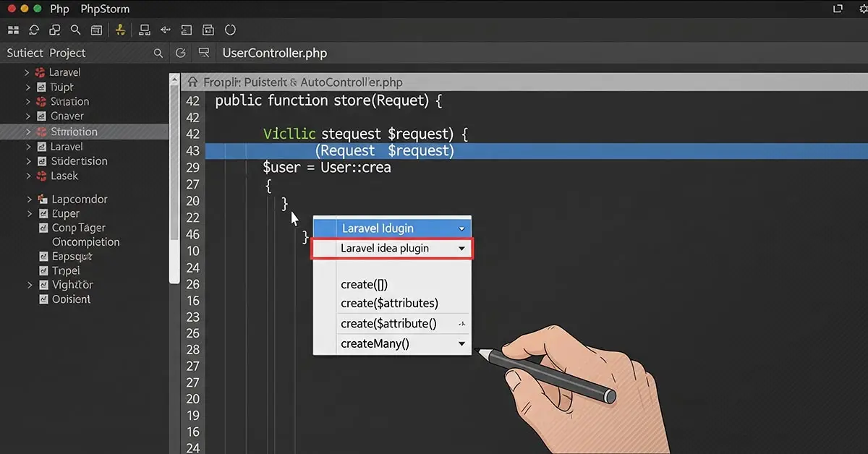Click line number 43 in the gutter
The image size is (868, 454).
coord(192,150)
